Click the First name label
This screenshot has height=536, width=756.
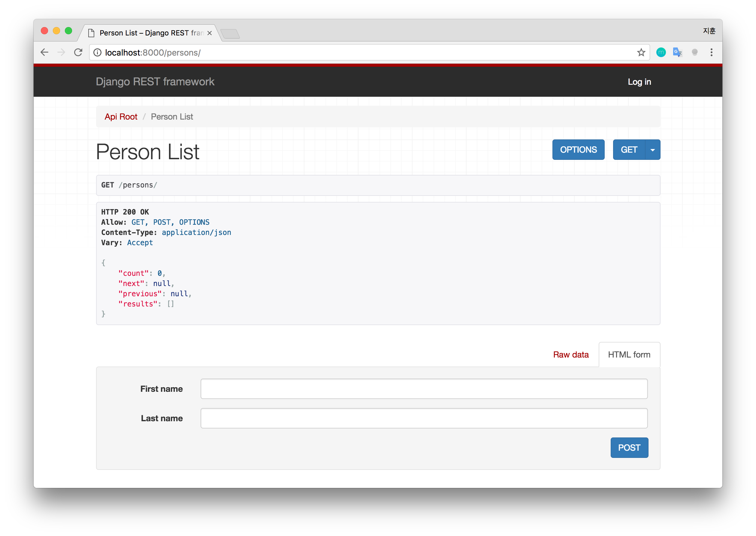(161, 389)
